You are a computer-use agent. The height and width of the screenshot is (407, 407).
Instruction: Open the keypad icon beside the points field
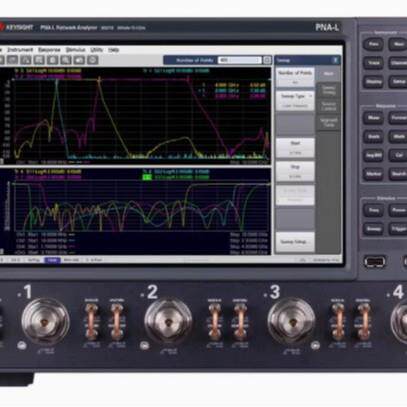(x=267, y=60)
